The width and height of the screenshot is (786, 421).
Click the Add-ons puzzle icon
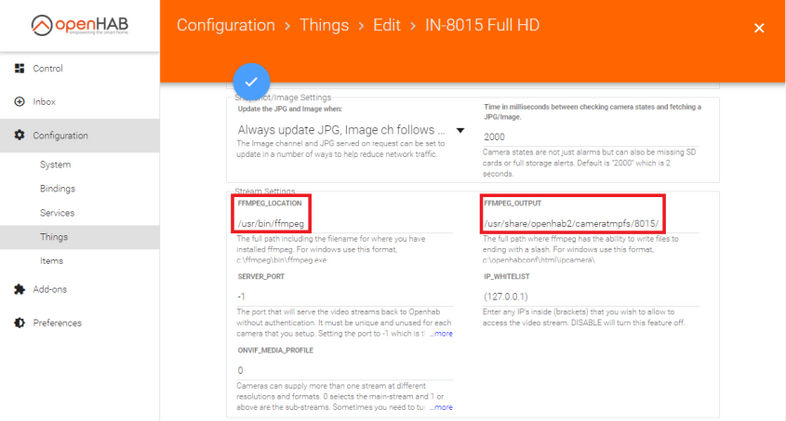point(19,290)
